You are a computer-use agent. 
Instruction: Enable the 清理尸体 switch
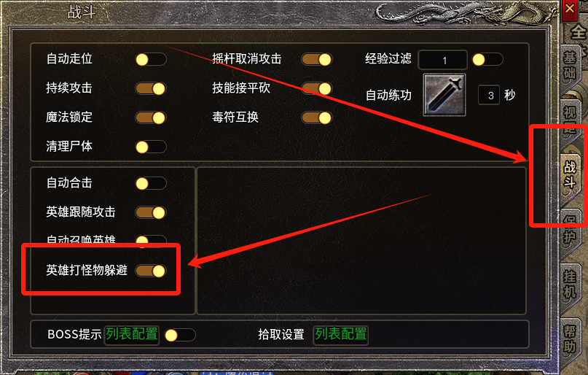pyautogui.click(x=151, y=147)
